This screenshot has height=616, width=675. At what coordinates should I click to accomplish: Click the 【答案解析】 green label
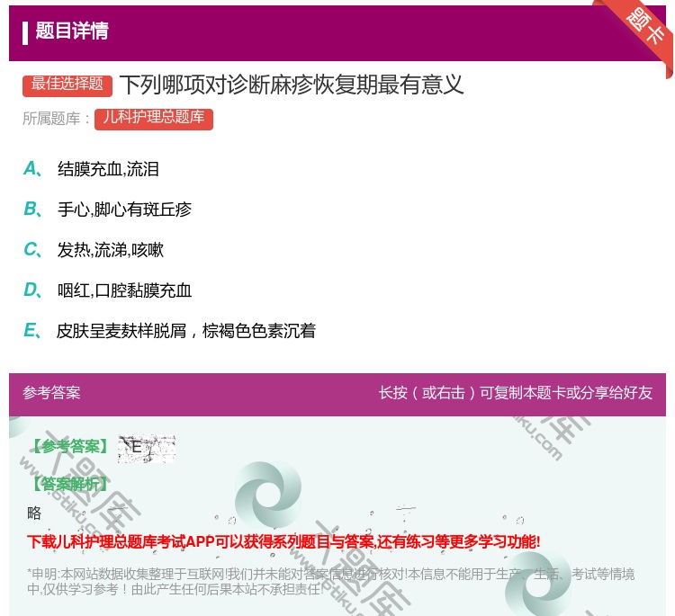click(70, 485)
